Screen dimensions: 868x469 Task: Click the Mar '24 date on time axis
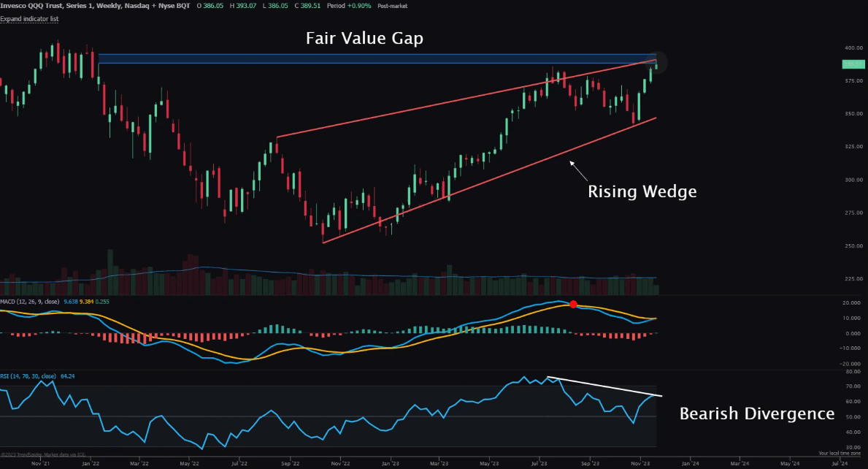coord(740,463)
